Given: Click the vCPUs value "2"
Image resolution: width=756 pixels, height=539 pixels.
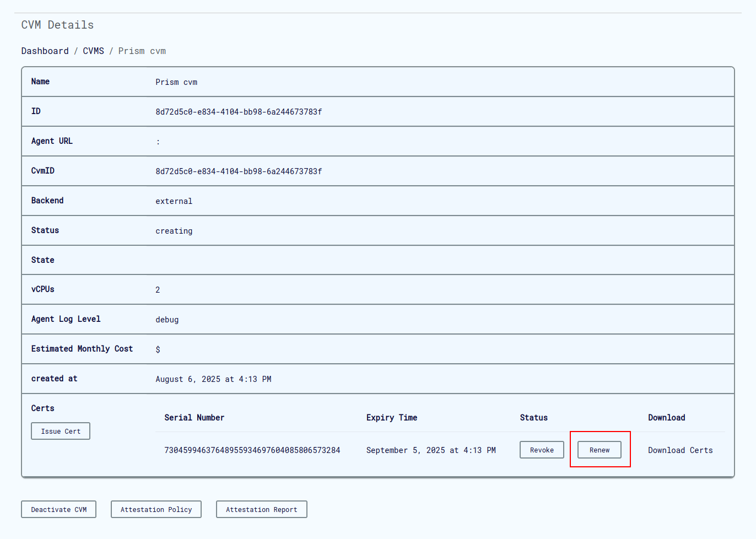Looking at the screenshot, I should (158, 290).
